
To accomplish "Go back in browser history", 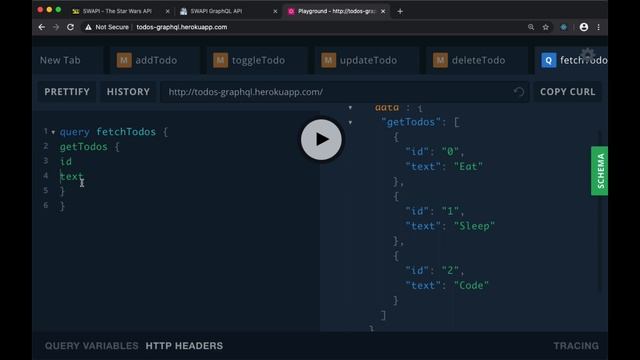I will coord(42,27).
